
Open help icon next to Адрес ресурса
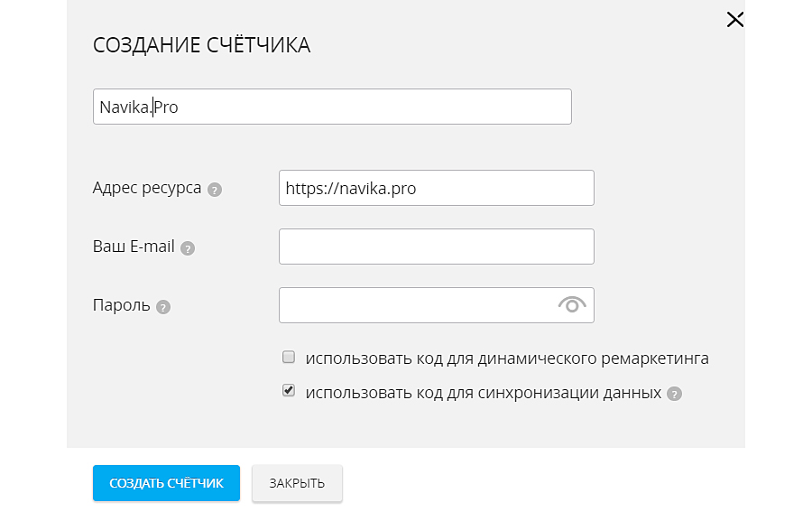click(x=215, y=190)
